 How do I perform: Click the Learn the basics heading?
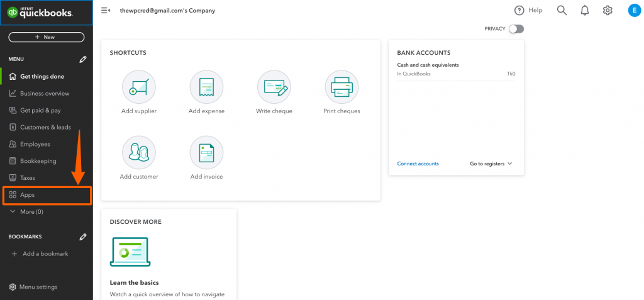[x=135, y=283]
